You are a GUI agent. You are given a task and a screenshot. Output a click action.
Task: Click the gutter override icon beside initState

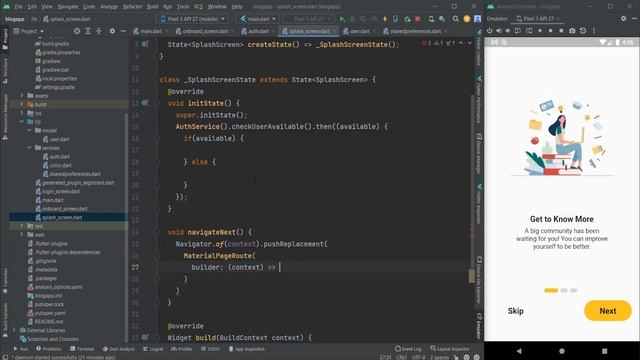(145, 103)
